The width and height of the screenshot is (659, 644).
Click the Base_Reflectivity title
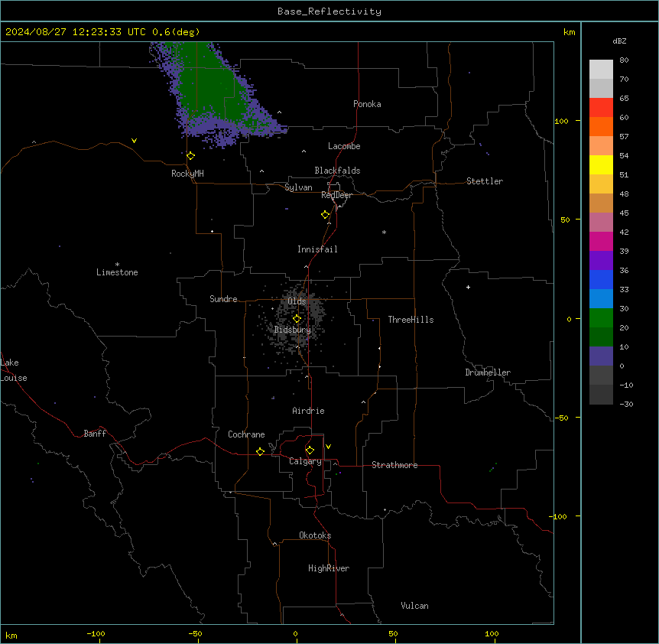tap(329, 11)
